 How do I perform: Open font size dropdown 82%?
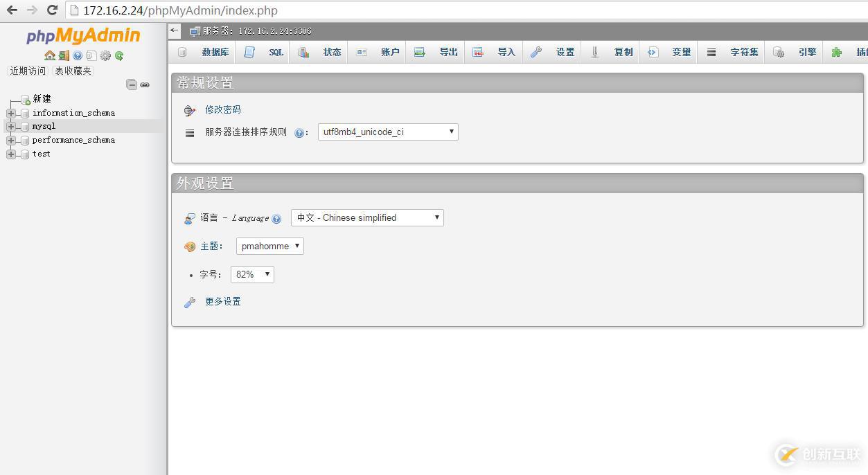(x=252, y=274)
